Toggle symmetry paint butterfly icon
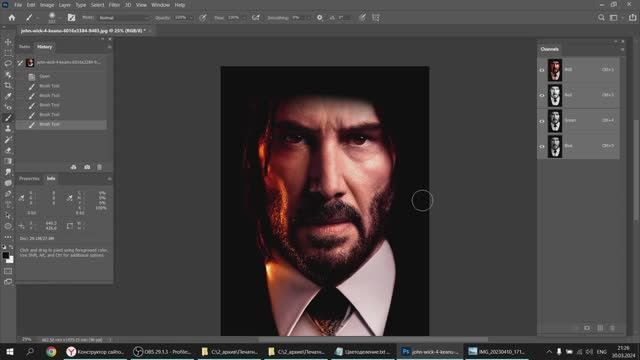Screen dimensions: 640x360 point(376,18)
